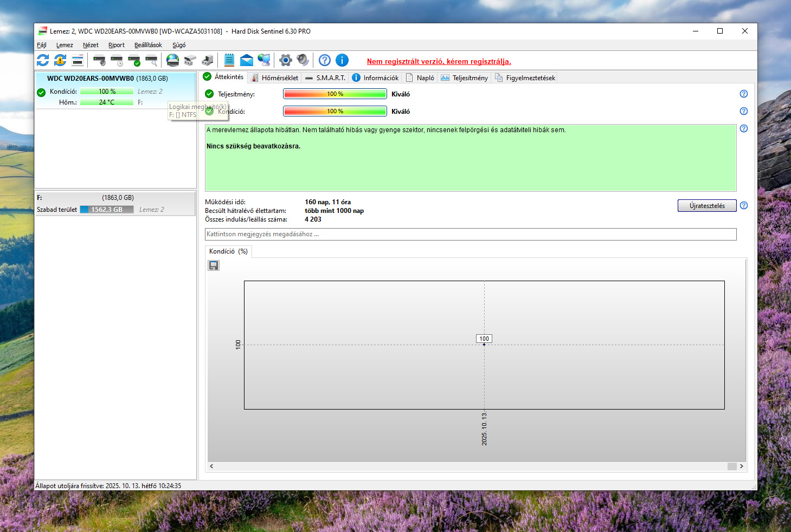This screenshot has height=532, width=791.
Task: Click help icon beside Kondíció bar
Action: 744,111
